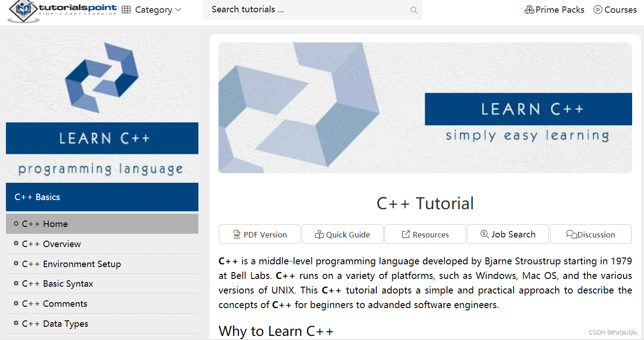The width and height of the screenshot is (644, 340).
Task: Click the Prime Packs cubes icon
Action: (x=530, y=10)
